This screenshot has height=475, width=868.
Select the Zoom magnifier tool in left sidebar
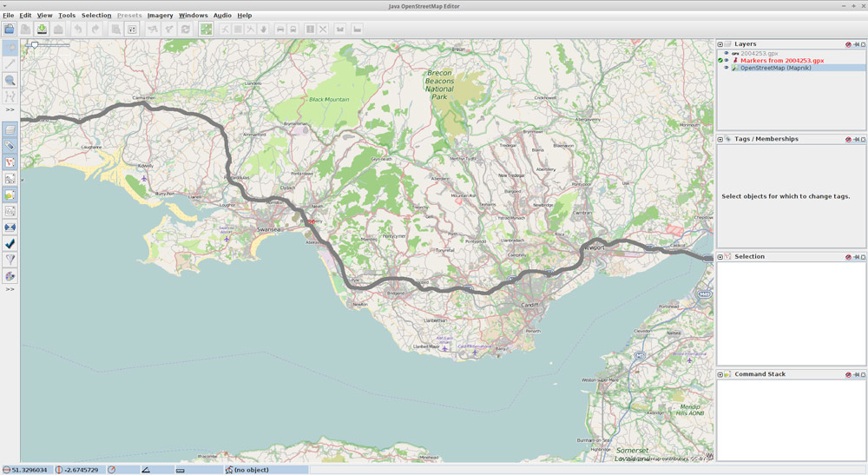[x=10, y=80]
